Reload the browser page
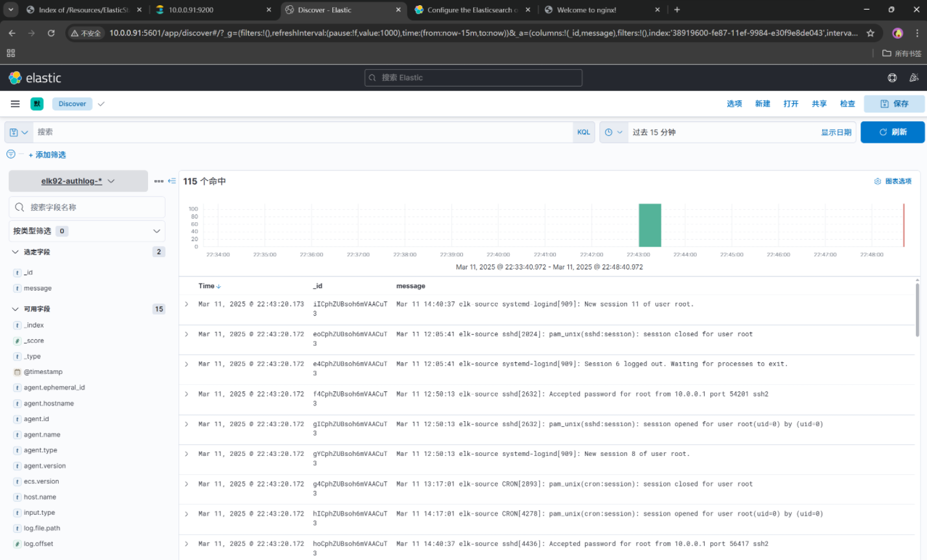 coord(51,33)
